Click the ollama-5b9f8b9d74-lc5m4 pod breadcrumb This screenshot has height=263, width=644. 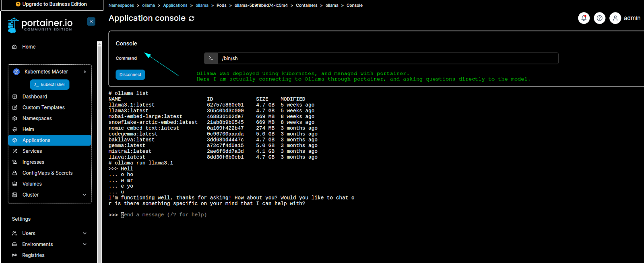coord(261,6)
